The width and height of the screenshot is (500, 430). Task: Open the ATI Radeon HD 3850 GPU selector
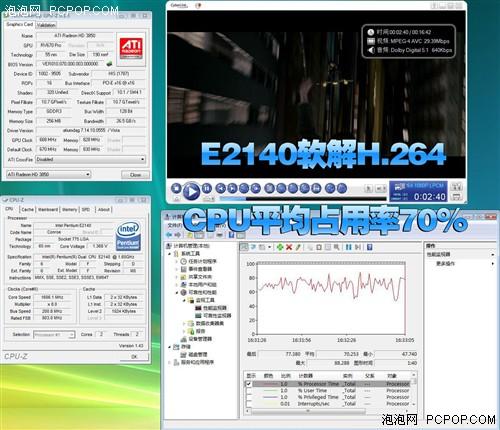49,174
